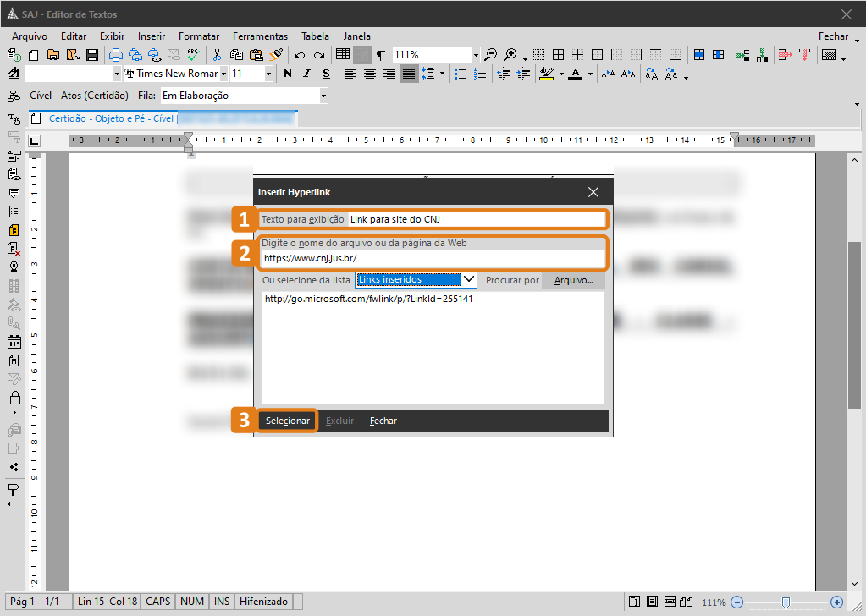This screenshot has width=866, height=616.
Task: Select the go.microsoft.com link in the list
Action: [368, 299]
